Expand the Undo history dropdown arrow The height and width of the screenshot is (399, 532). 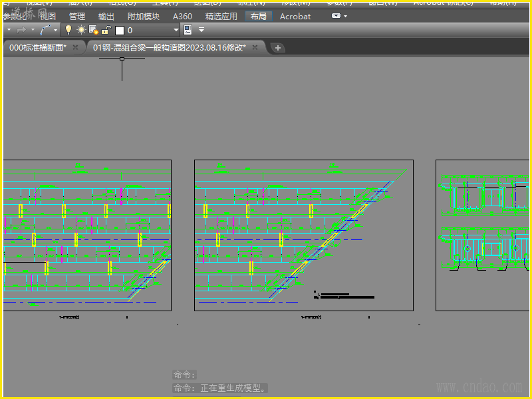(x=9, y=30)
